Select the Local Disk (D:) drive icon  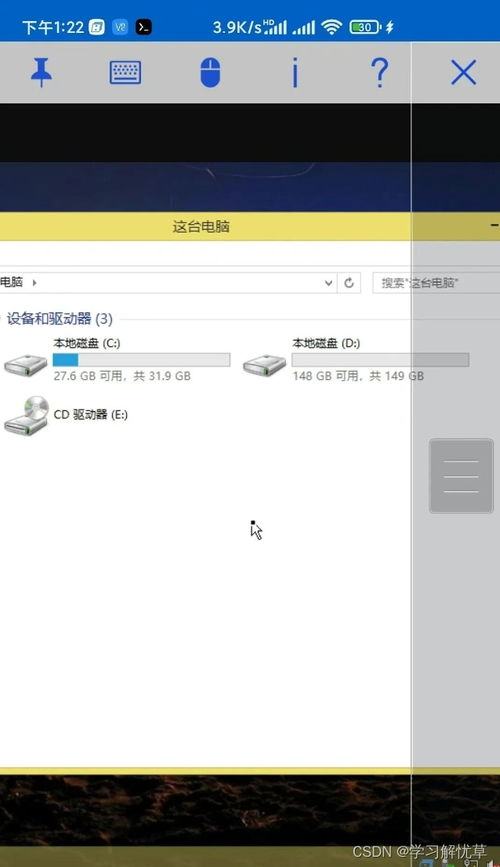click(264, 365)
